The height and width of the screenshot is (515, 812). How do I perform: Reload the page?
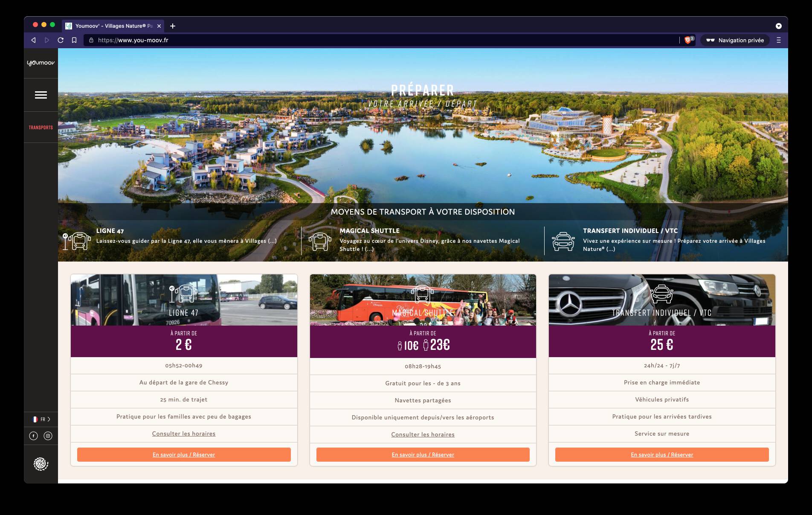click(x=61, y=40)
